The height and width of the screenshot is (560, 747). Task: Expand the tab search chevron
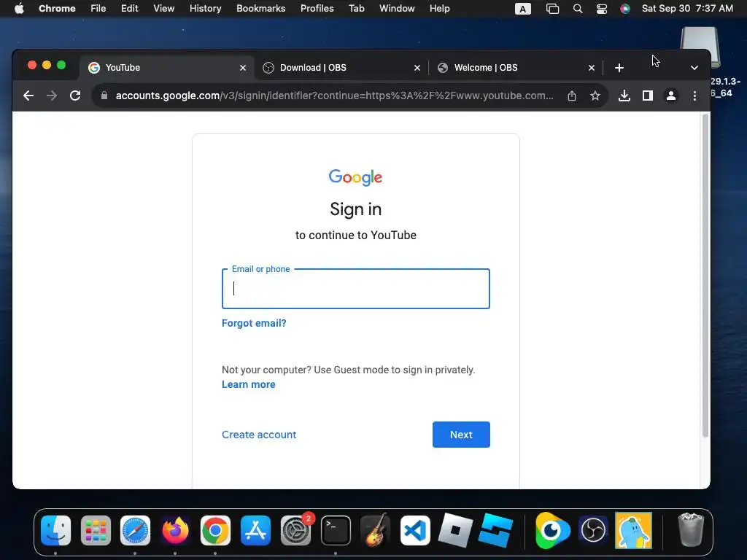694,68
